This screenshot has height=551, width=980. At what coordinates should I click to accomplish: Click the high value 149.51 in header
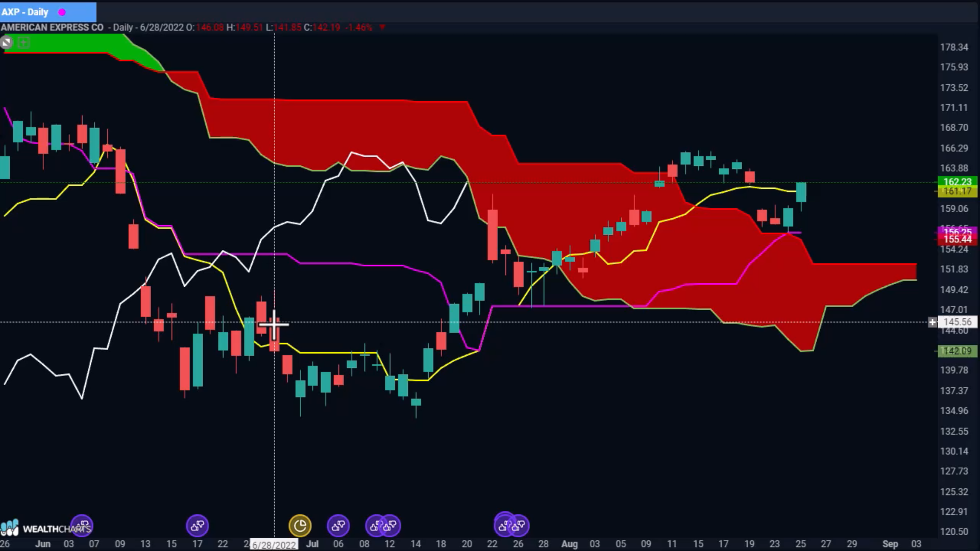pyautogui.click(x=250, y=28)
